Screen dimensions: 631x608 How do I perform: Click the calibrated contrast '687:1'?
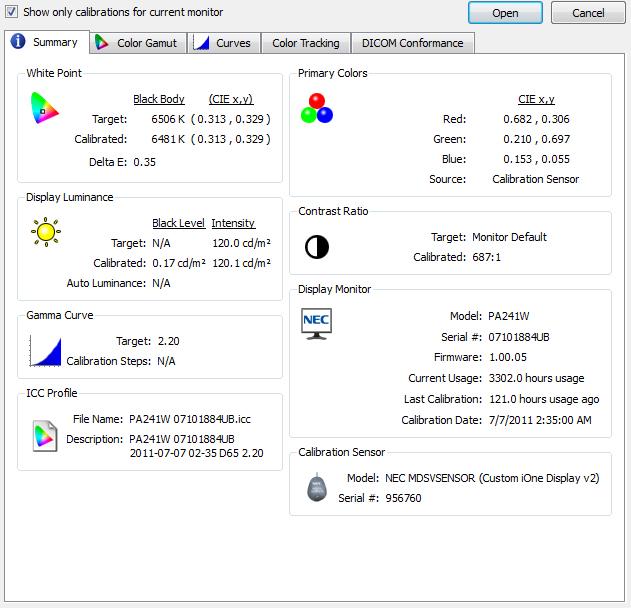point(487,257)
